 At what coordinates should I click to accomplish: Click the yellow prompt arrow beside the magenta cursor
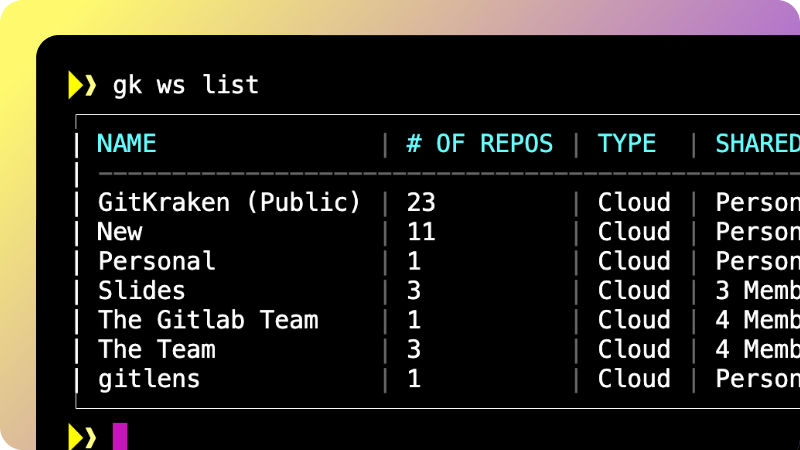coord(82,437)
